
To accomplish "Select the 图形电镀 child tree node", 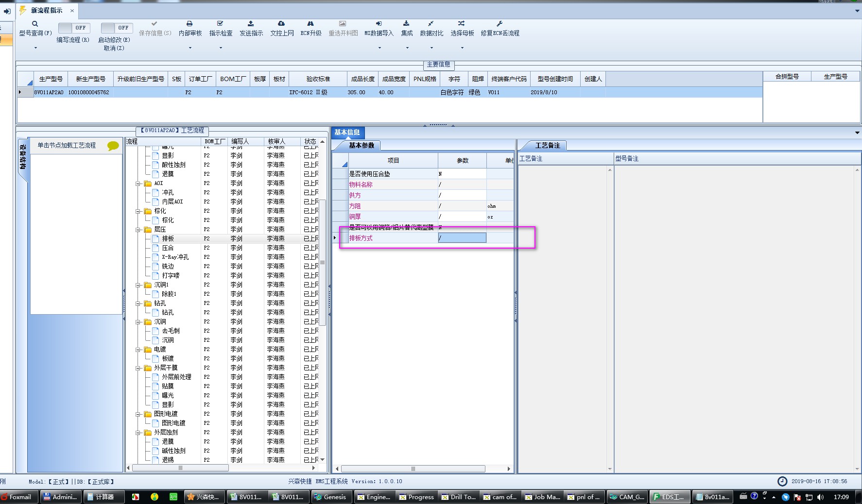I will click(173, 423).
